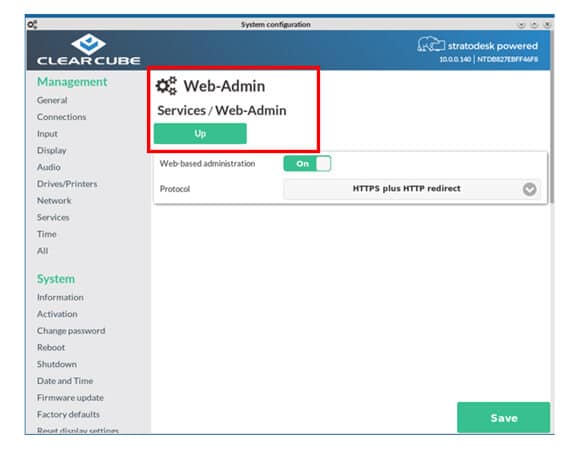Open Drives/Printers settings
The width and height of the screenshot is (585, 460).
tap(67, 184)
